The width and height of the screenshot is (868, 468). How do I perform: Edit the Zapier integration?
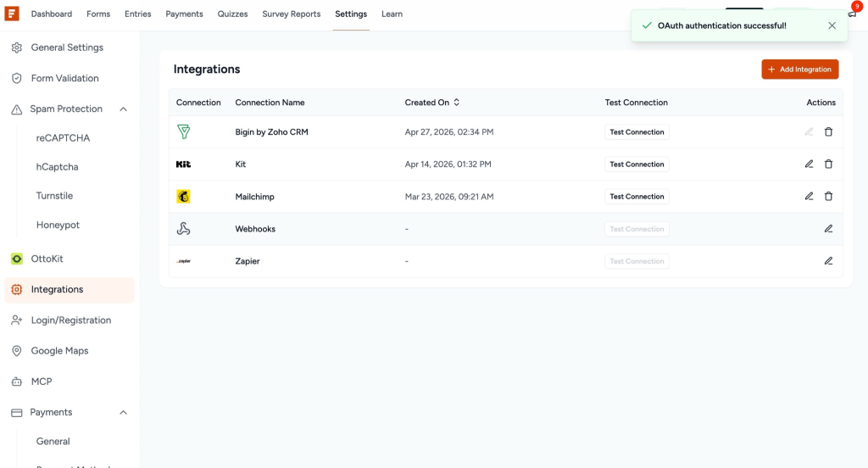click(828, 261)
